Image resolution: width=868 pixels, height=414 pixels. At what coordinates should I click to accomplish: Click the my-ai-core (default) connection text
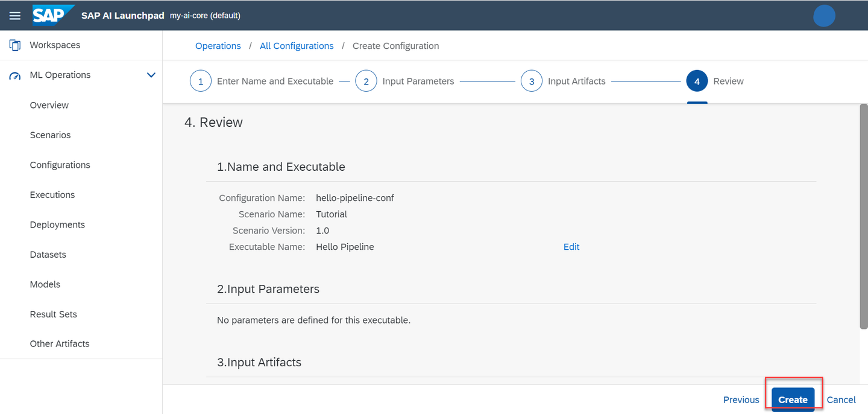point(205,16)
